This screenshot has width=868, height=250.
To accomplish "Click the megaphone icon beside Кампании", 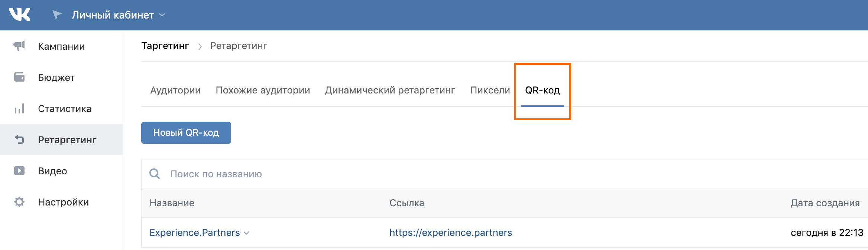I will point(19,46).
